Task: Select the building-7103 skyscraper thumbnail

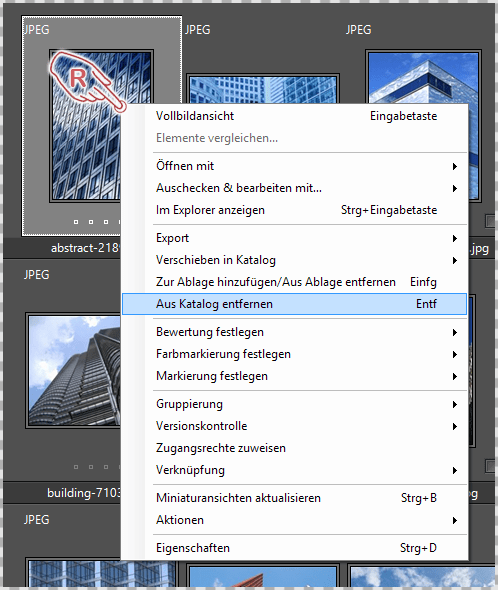Action: 74,371
